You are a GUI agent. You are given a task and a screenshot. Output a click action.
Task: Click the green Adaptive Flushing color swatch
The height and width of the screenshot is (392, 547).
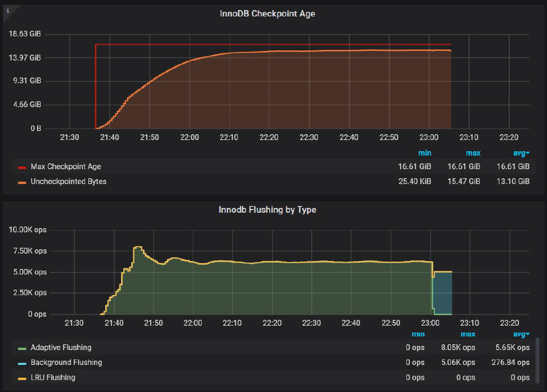click(x=22, y=348)
